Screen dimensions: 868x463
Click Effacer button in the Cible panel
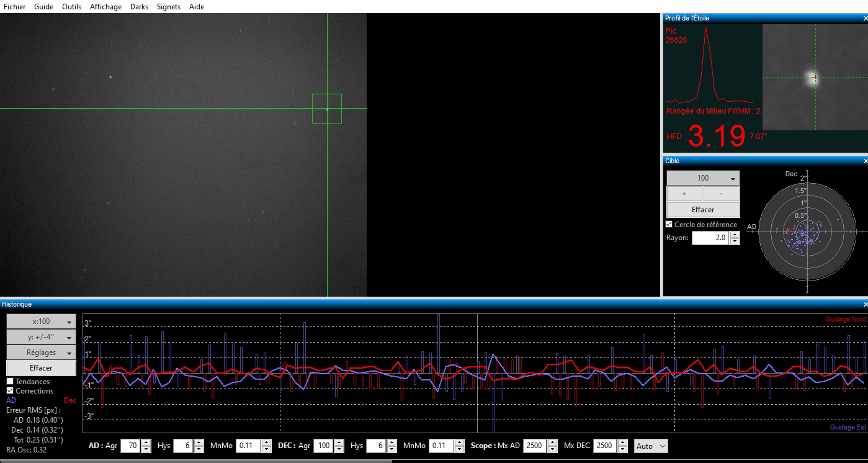[x=703, y=210]
